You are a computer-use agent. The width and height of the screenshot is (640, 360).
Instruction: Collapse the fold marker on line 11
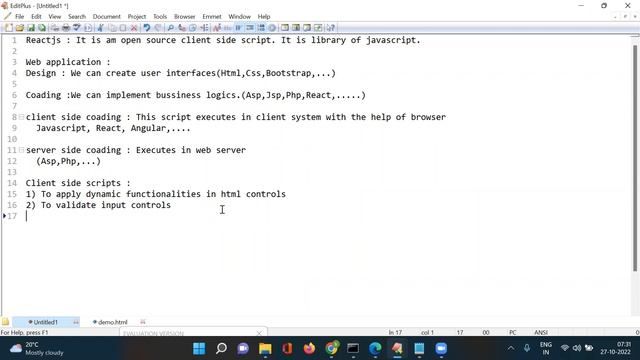21,150
